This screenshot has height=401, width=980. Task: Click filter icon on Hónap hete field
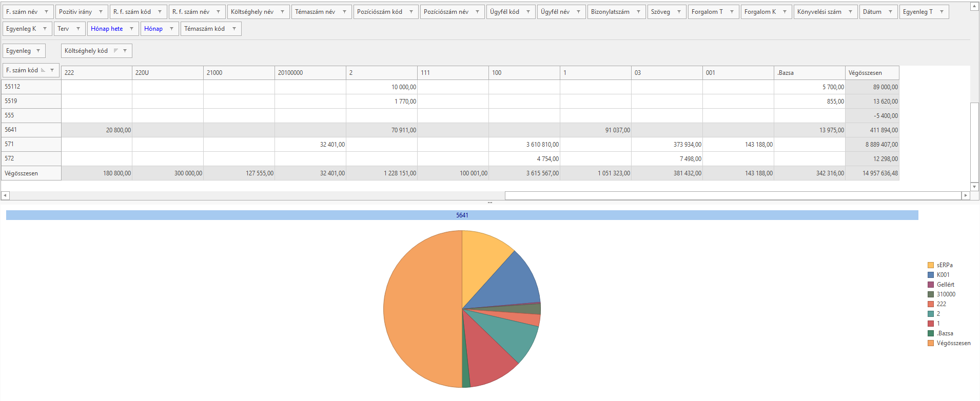(x=131, y=29)
